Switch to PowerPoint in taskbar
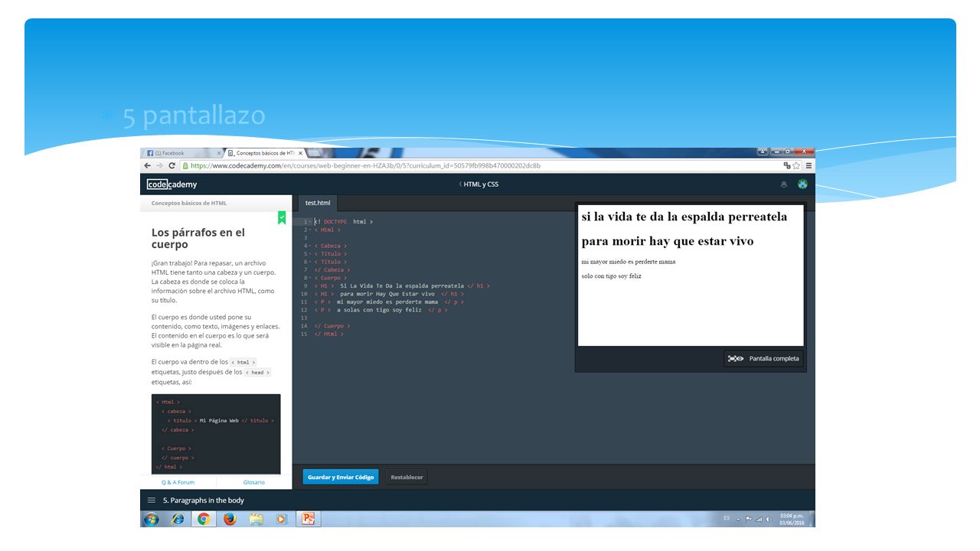980x551 pixels. tap(308, 519)
